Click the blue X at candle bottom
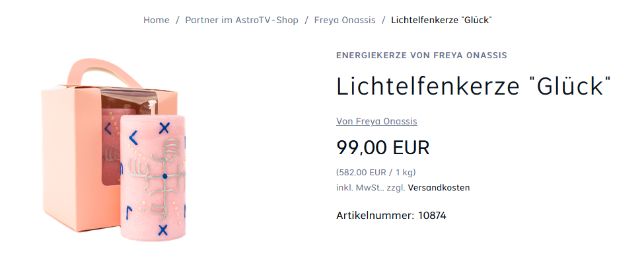This screenshot has width=644, height=258. [163, 230]
